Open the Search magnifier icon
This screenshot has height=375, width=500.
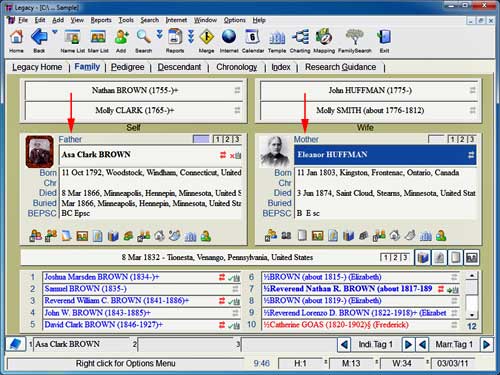[144, 37]
